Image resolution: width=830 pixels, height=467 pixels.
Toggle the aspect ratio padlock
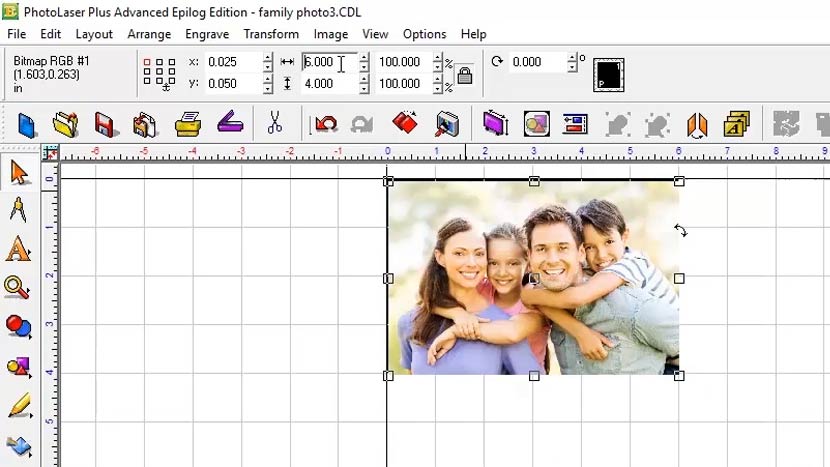click(x=464, y=75)
